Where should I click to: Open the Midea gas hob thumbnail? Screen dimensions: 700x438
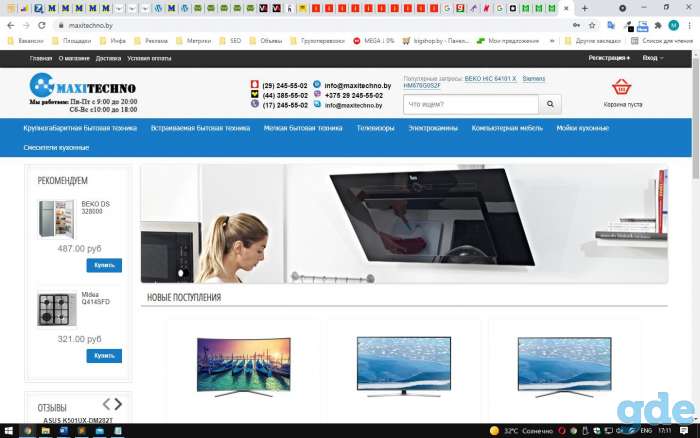[57, 309]
